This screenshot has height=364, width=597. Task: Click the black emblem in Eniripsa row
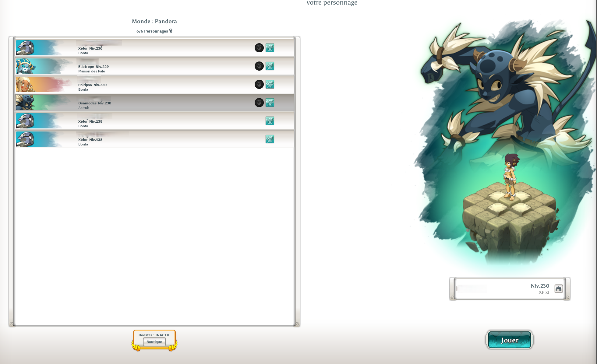point(259,84)
